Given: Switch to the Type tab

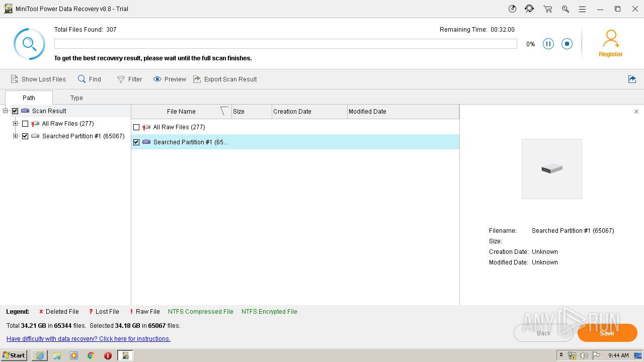Looking at the screenshot, I should 76,98.
